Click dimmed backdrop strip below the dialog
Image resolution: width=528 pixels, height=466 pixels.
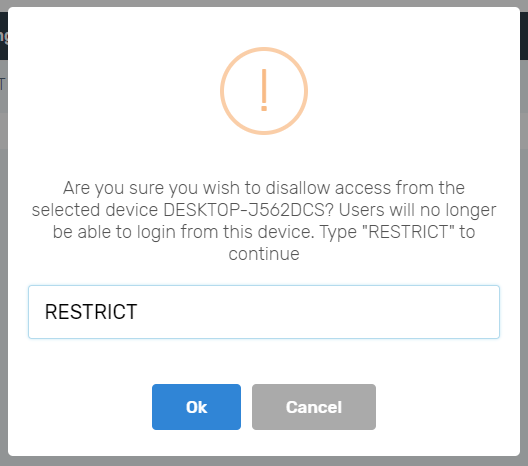point(264,461)
